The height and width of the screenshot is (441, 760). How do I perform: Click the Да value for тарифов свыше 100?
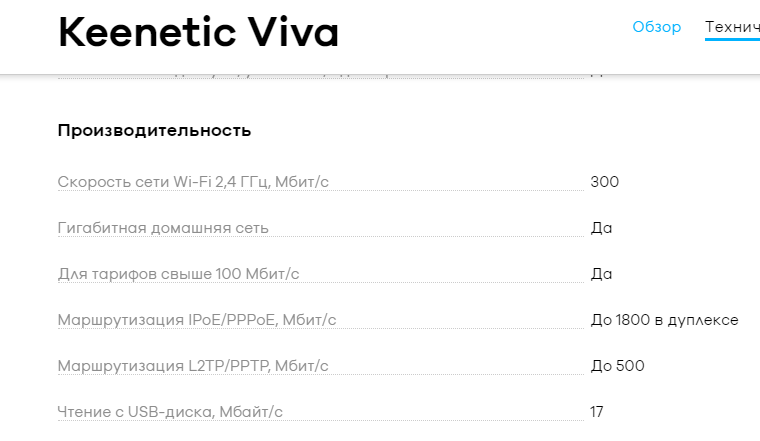point(601,274)
